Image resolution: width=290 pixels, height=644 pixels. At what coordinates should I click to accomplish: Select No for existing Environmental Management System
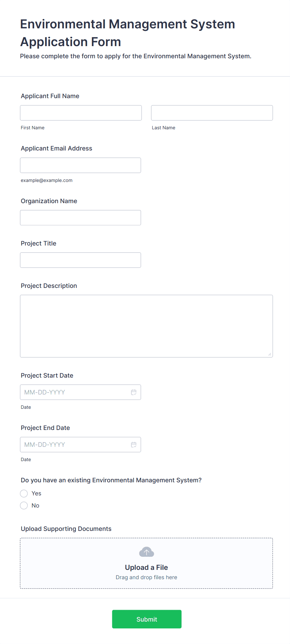click(24, 506)
